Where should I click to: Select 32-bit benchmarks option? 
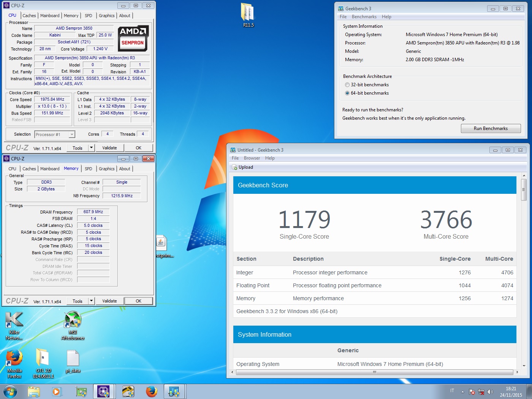point(347,85)
